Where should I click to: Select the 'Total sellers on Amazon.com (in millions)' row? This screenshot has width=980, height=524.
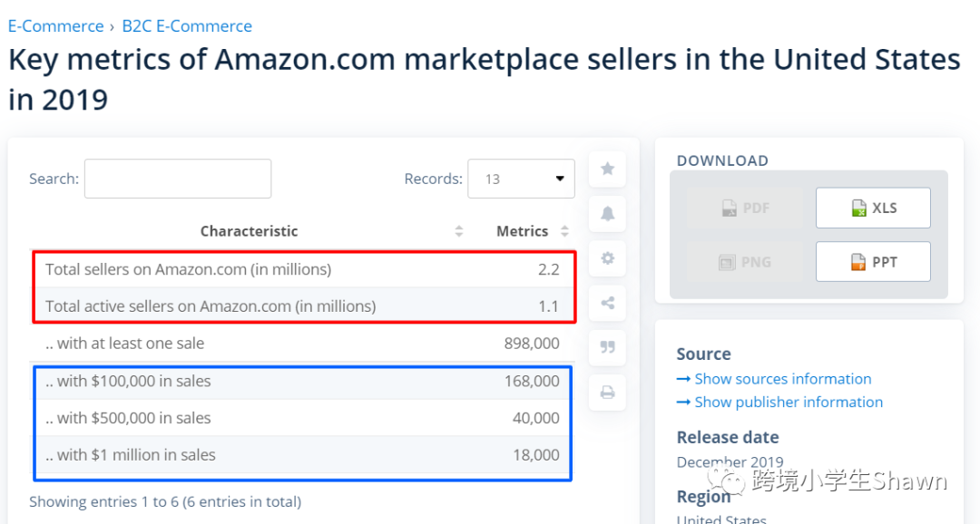coord(302,269)
